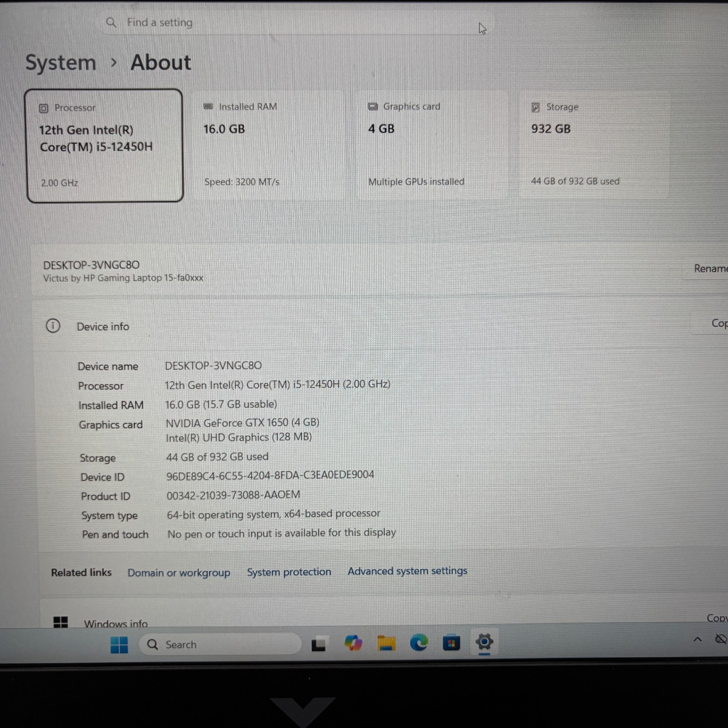
Task: Click the Intel(R) UHD Graphics (128 MB) text
Action: (239, 437)
